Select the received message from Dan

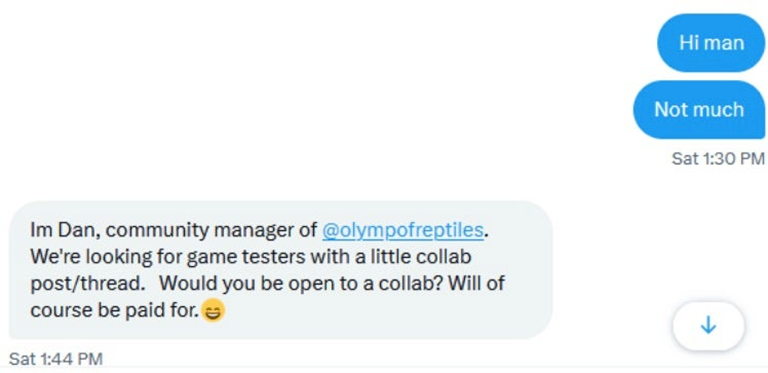click(x=281, y=270)
